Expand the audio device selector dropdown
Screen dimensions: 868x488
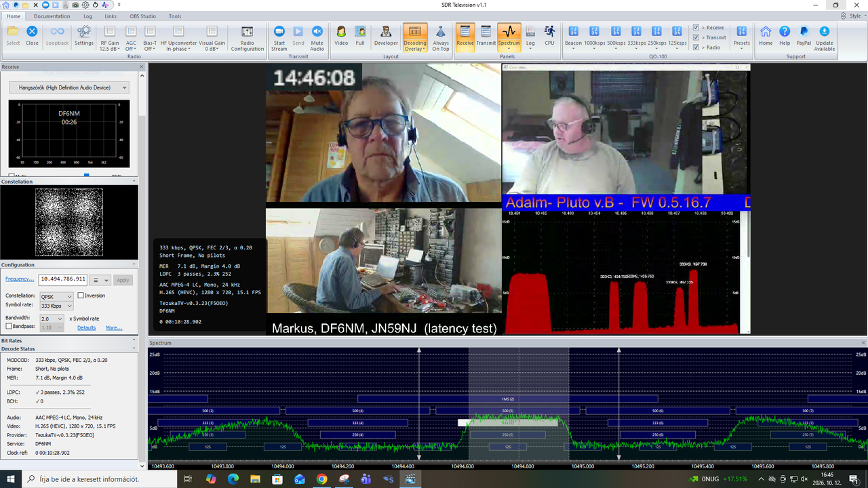coord(68,87)
